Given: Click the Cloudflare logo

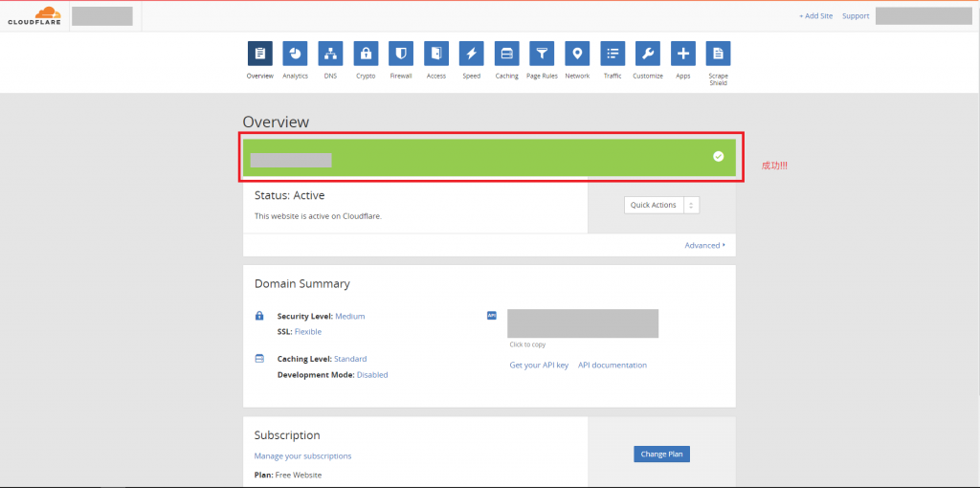Looking at the screenshot, I should [34, 16].
